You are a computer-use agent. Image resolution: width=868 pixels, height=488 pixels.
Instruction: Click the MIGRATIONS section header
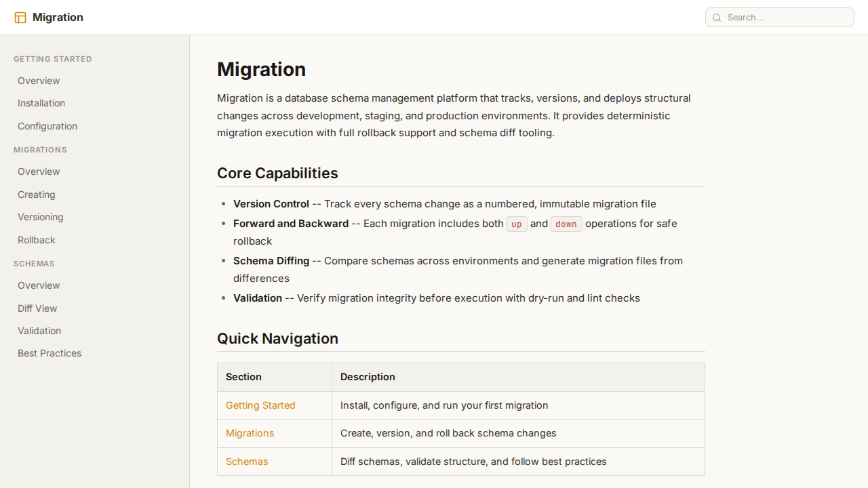[x=40, y=150]
